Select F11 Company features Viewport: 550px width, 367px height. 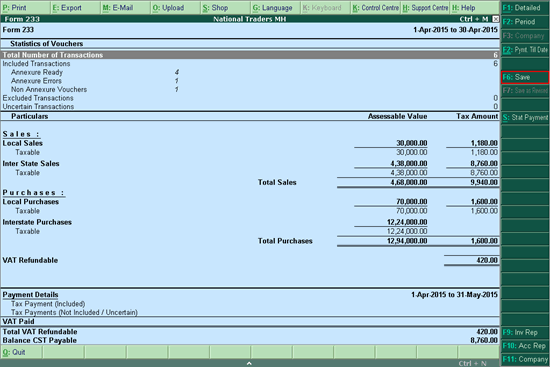(525, 359)
